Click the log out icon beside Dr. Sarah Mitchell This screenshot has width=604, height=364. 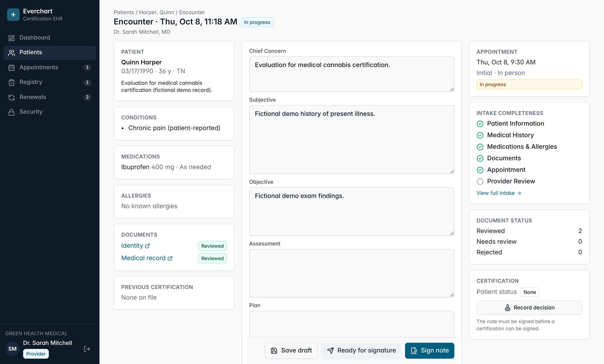coord(87,348)
